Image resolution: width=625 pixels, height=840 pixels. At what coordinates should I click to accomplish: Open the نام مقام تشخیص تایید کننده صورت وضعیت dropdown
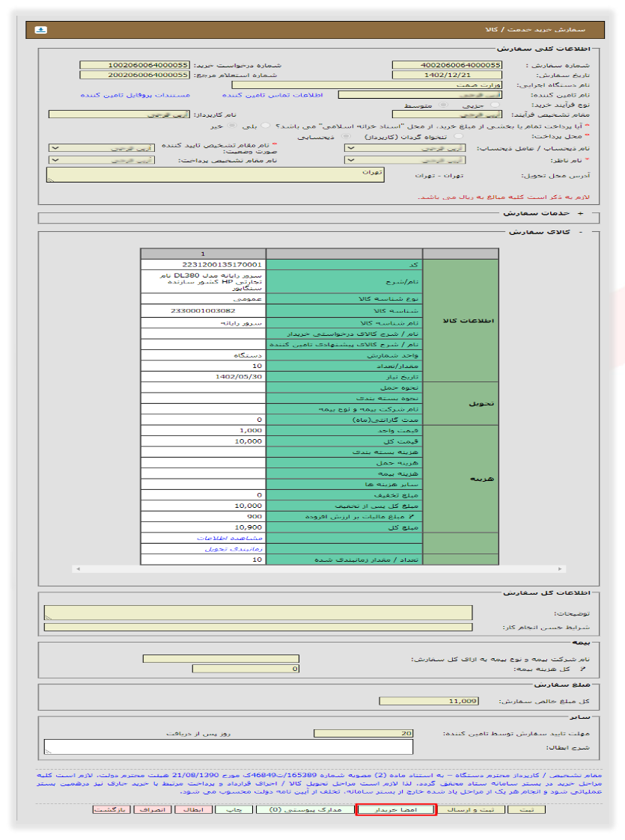click(102, 148)
